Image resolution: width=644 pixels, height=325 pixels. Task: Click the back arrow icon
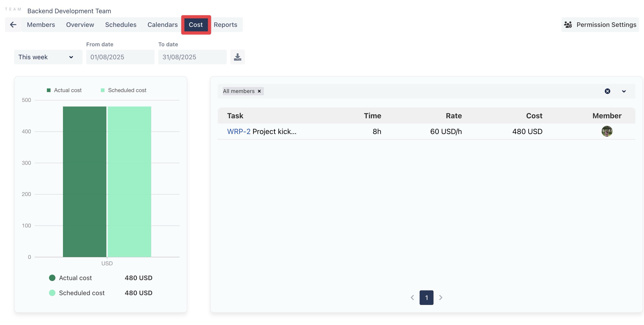point(13,24)
